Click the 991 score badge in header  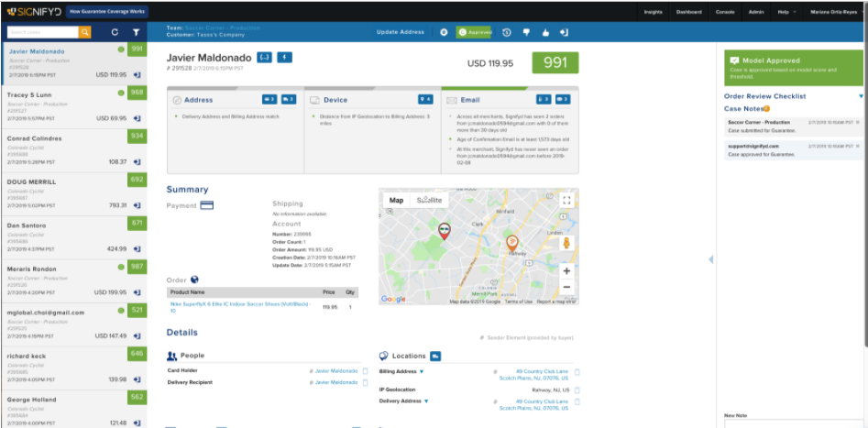click(555, 62)
